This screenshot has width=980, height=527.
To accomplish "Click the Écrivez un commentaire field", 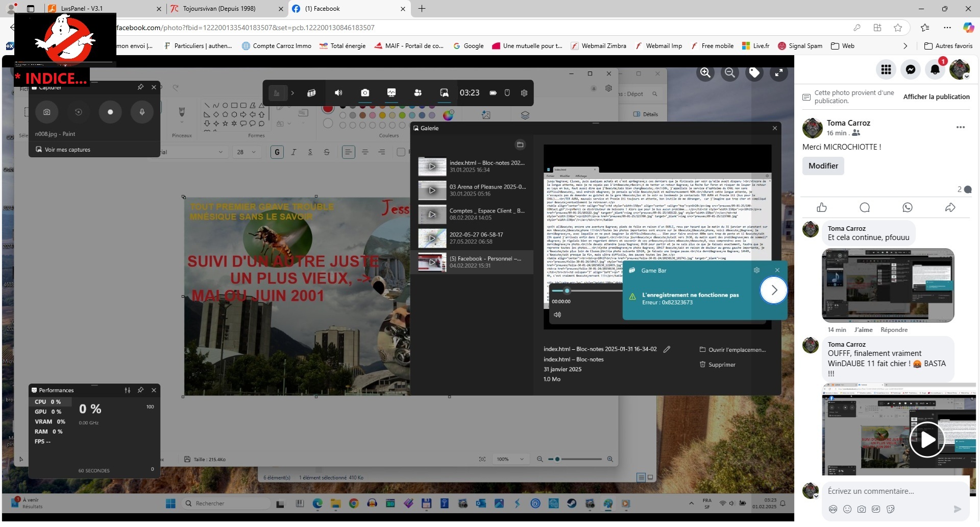I will tap(888, 491).
